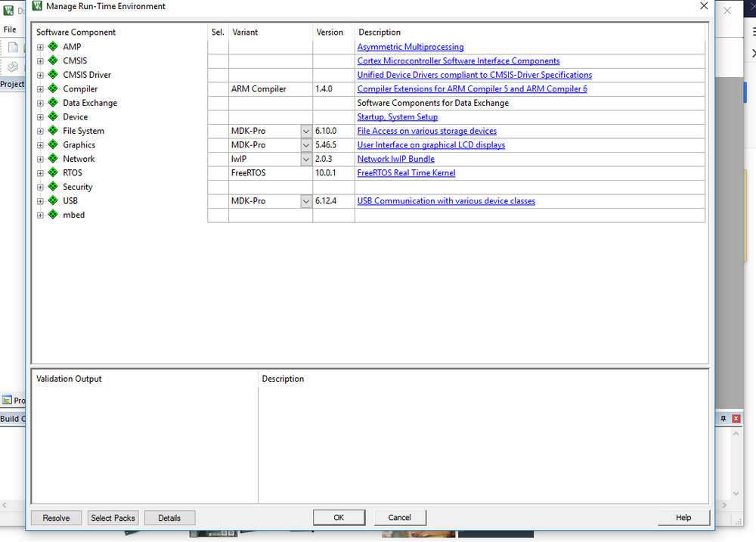The width and height of the screenshot is (756, 542).
Task: Expand the Graphics component tree node
Action: pos(41,145)
